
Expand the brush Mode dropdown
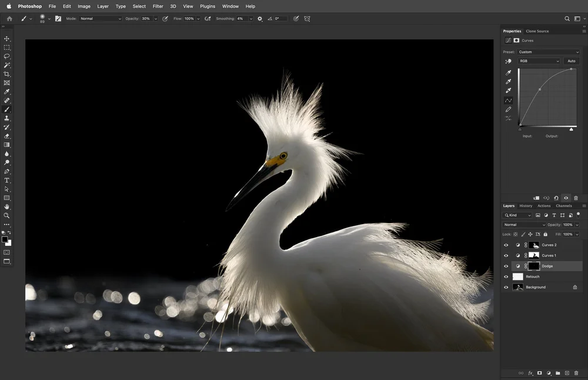click(x=101, y=19)
